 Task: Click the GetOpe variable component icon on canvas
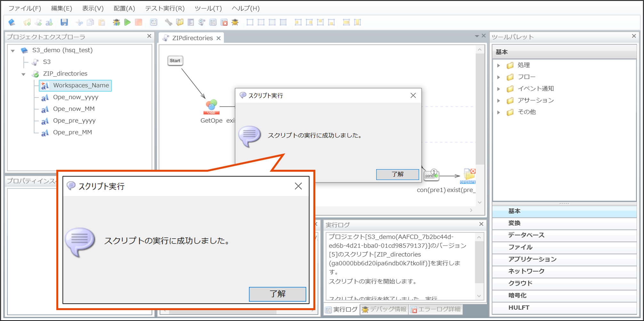pos(211,107)
